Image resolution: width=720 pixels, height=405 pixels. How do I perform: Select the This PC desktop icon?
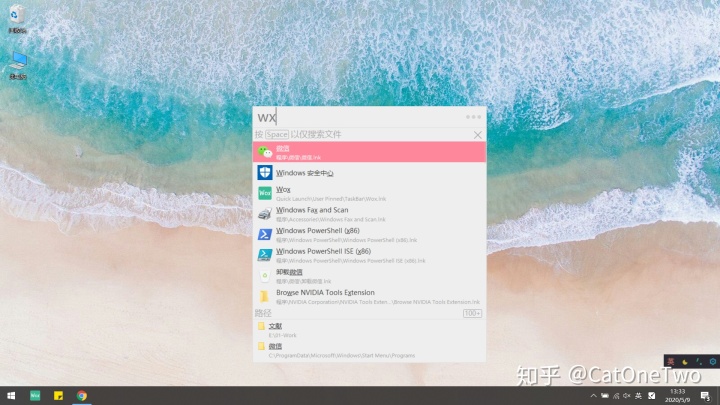click(x=18, y=65)
